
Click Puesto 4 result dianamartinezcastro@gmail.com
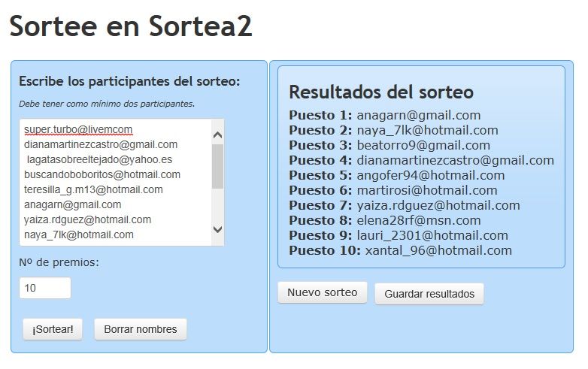(x=455, y=160)
